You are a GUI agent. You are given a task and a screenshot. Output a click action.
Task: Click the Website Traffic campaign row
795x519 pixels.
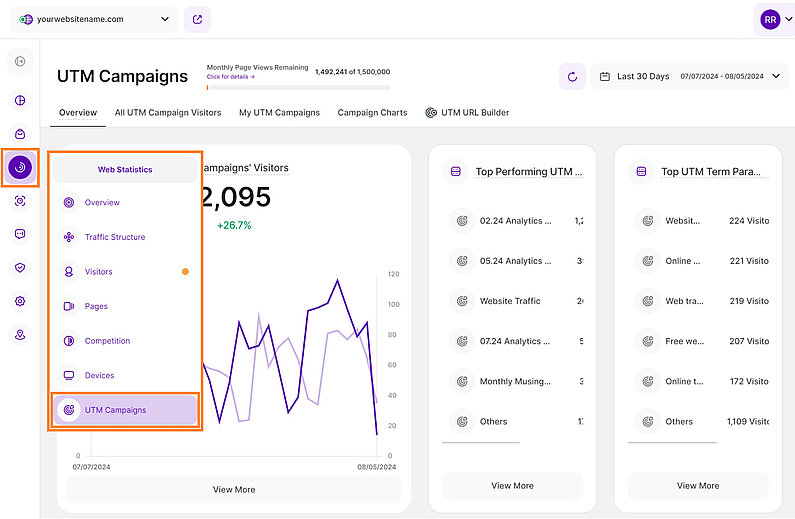coord(510,301)
